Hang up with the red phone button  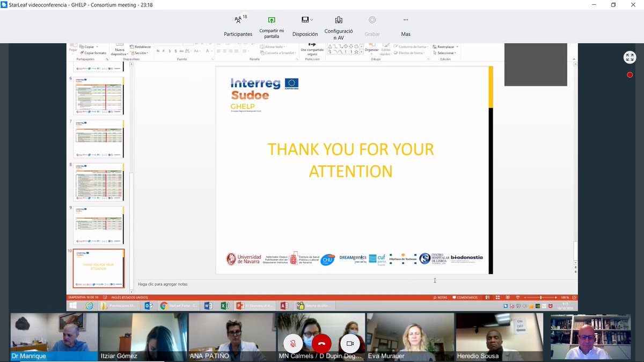[x=321, y=343]
